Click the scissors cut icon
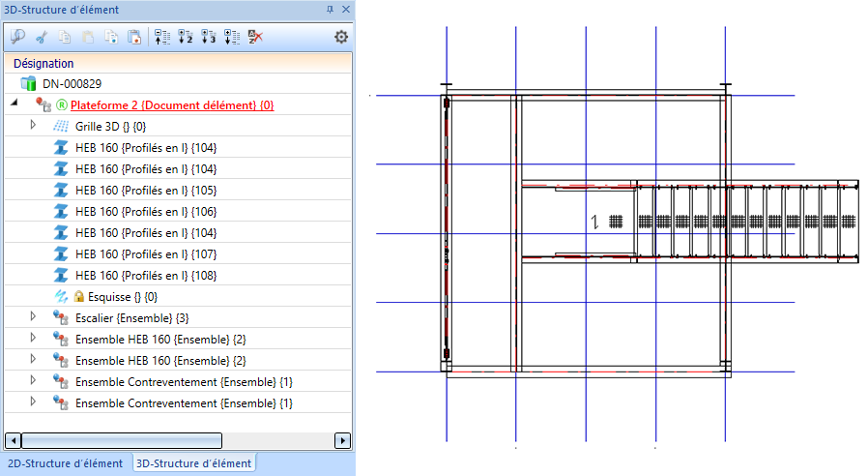 point(41,37)
